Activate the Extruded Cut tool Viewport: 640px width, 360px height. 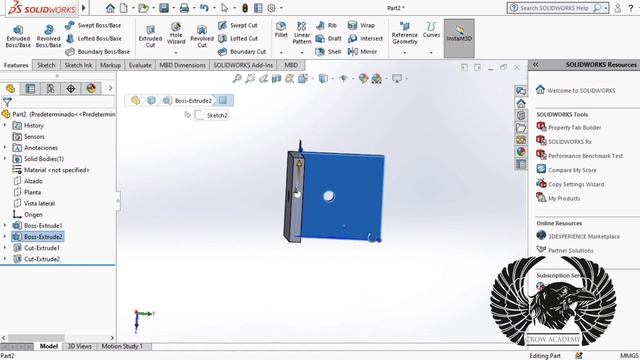(150, 37)
